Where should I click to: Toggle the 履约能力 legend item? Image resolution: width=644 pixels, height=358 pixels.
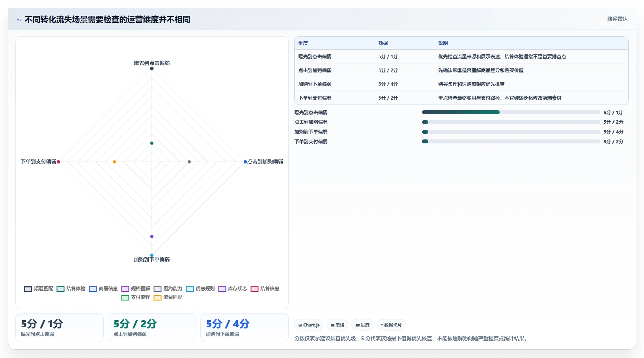coord(168,289)
